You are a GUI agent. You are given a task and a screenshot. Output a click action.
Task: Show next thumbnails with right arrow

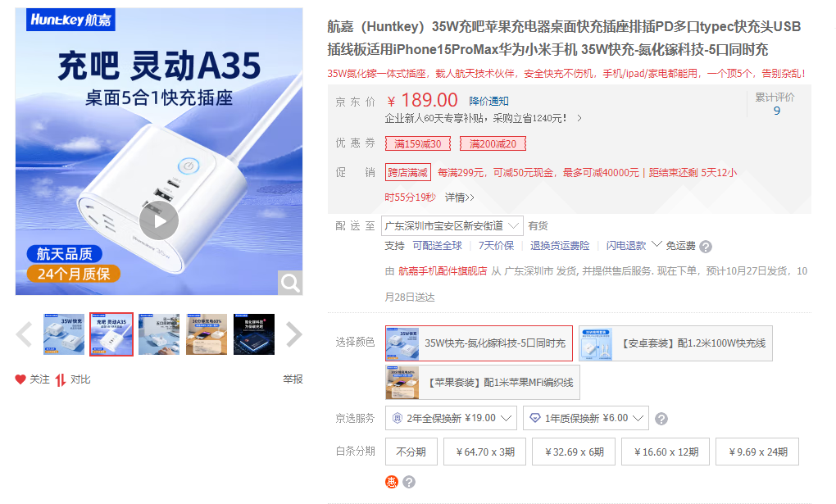[293, 334]
